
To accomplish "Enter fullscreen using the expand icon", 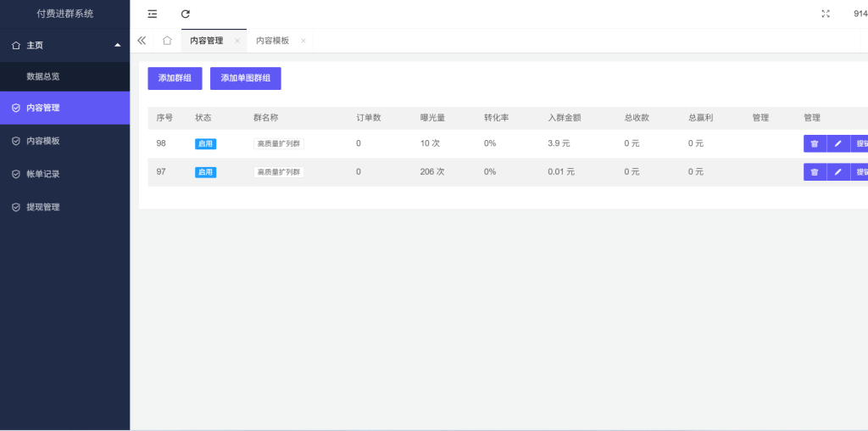I will pos(826,14).
